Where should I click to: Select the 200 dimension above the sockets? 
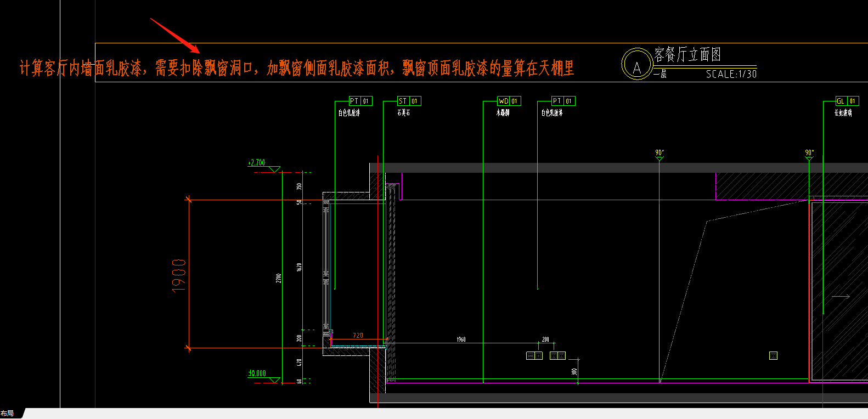point(545,339)
